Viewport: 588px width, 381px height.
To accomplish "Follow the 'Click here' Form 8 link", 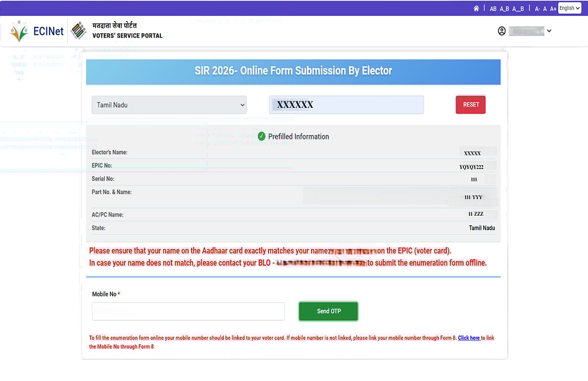I will pos(469,338).
